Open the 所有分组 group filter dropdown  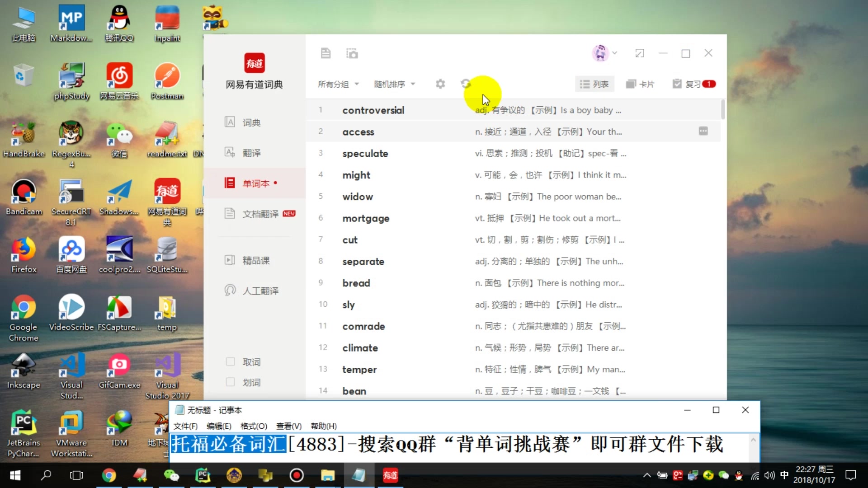338,84
